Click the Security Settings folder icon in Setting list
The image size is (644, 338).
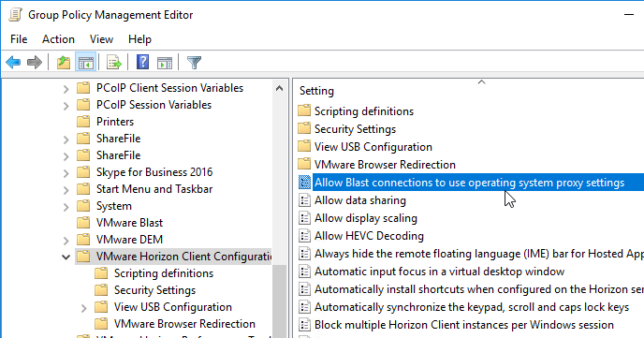click(304, 128)
